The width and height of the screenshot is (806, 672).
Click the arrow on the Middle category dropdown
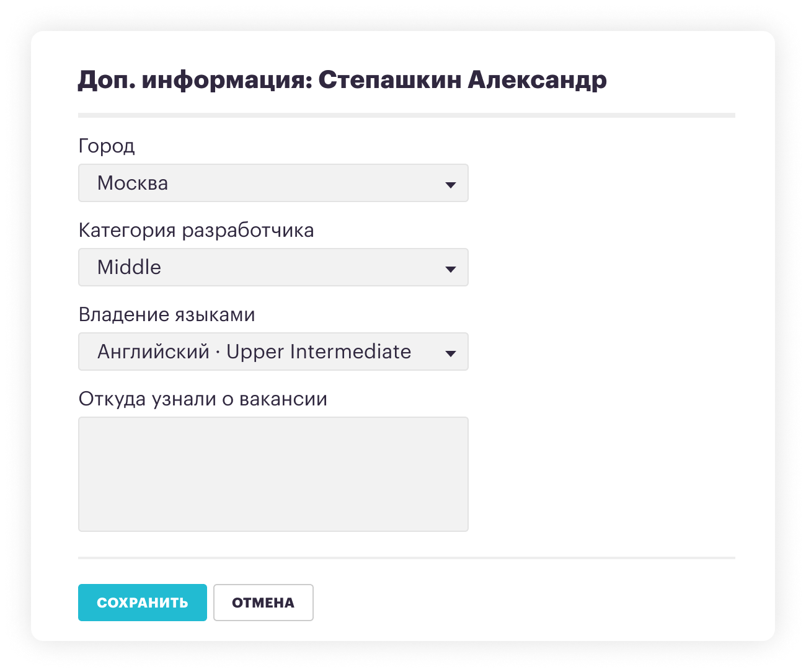coord(451,267)
